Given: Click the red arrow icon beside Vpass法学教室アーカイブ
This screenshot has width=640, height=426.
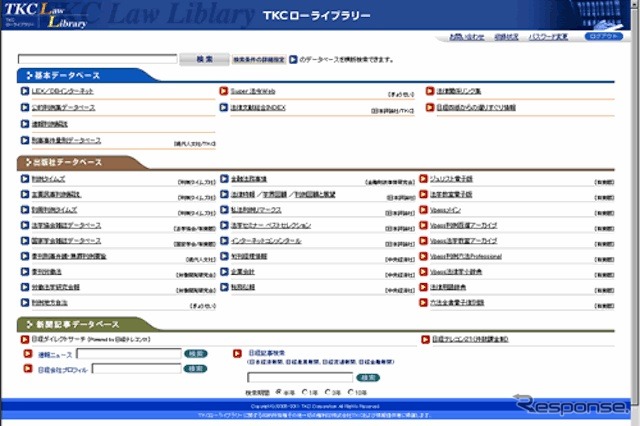Looking at the screenshot, I should pyautogui.click(x=424, y=241).
